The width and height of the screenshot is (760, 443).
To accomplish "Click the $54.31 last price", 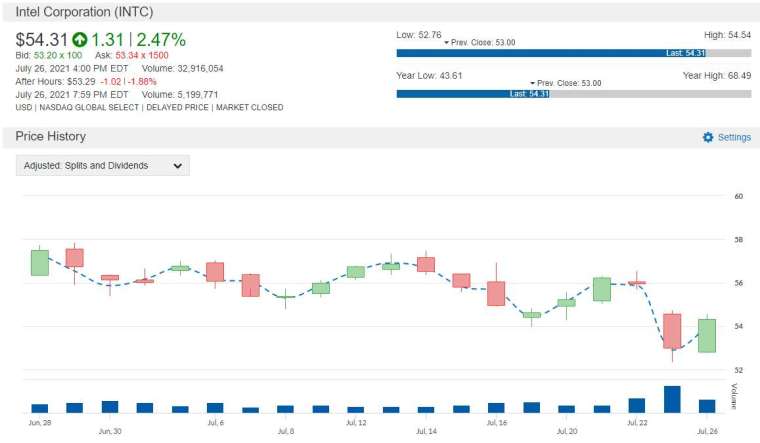I will coord(42,40).
